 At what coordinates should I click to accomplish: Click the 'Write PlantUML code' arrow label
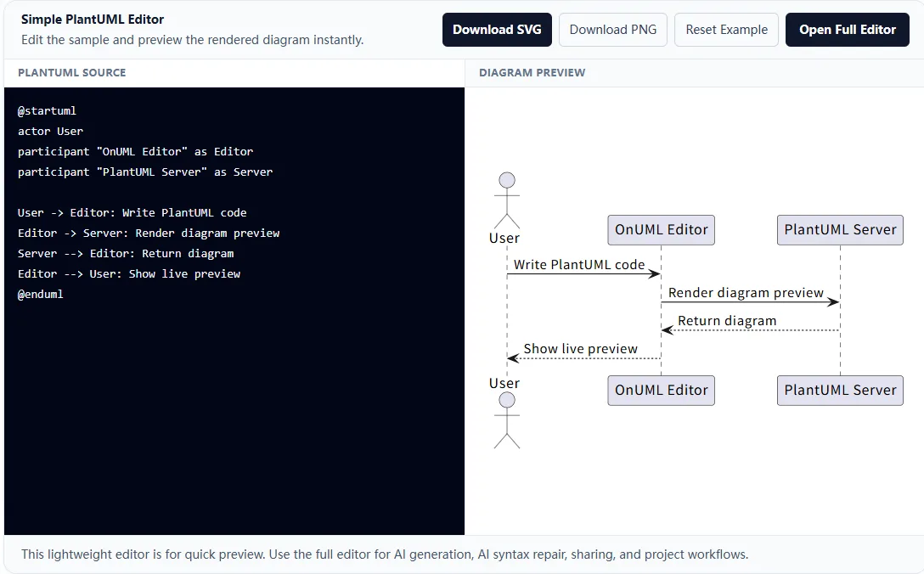tap(579, 265)
